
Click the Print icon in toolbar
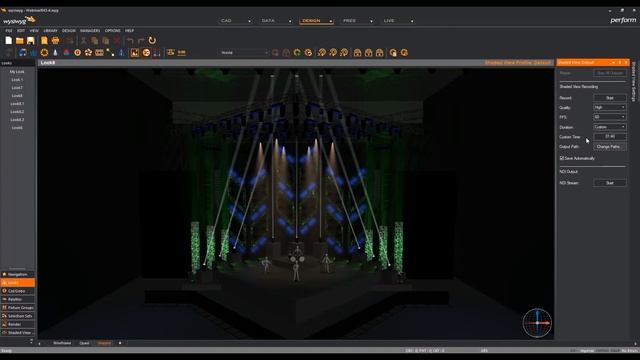coord(56,40)
